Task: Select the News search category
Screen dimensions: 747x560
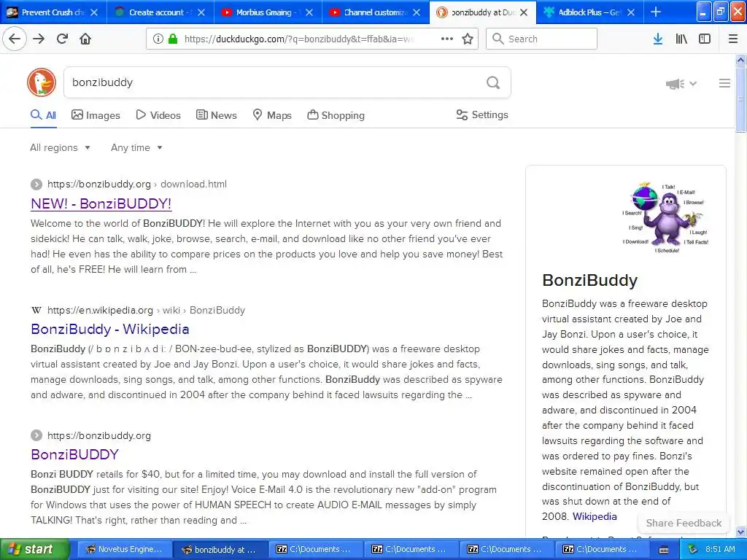Action: click(217, 115)
